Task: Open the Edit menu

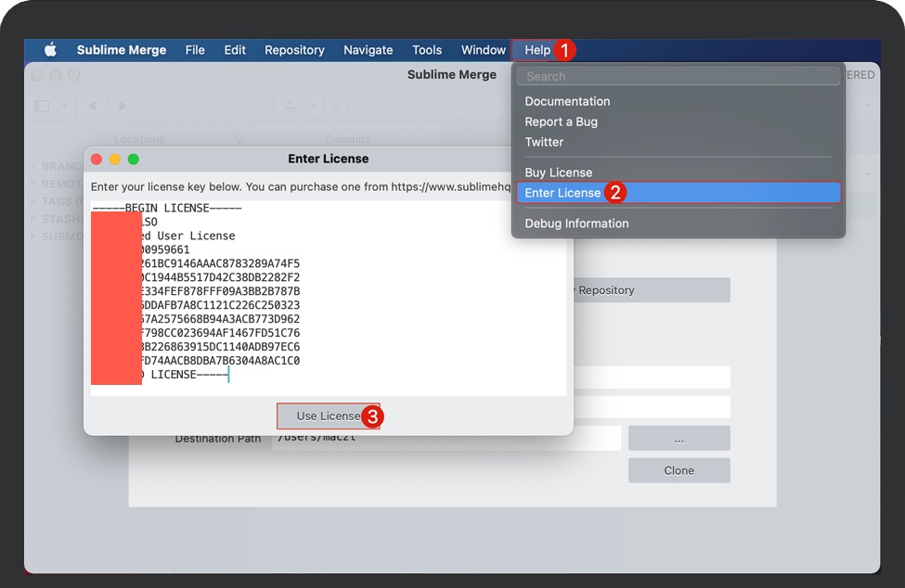Action: click(x=235, y=50)
